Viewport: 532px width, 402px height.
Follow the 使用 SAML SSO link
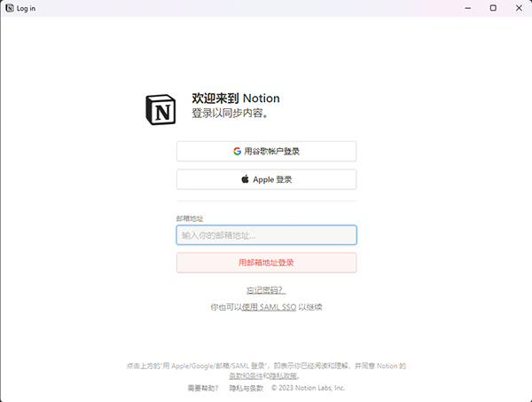pos(269,307)
